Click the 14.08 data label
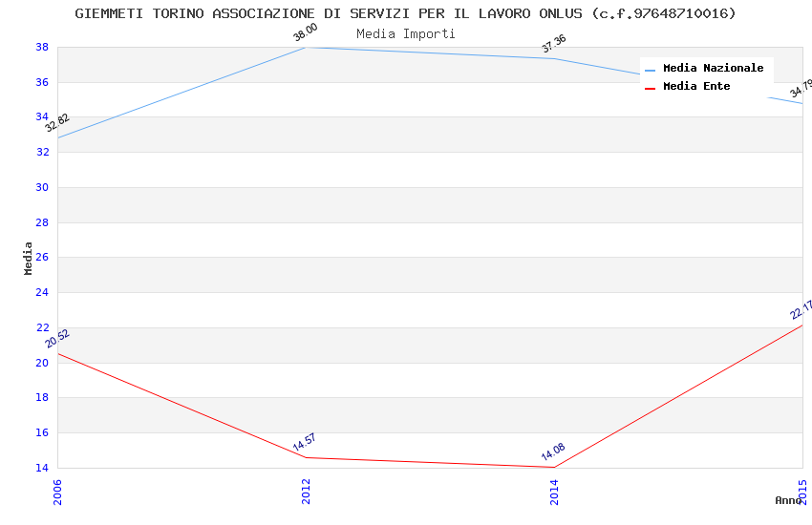Screen dimensions: 812x525 click(553, 451)
